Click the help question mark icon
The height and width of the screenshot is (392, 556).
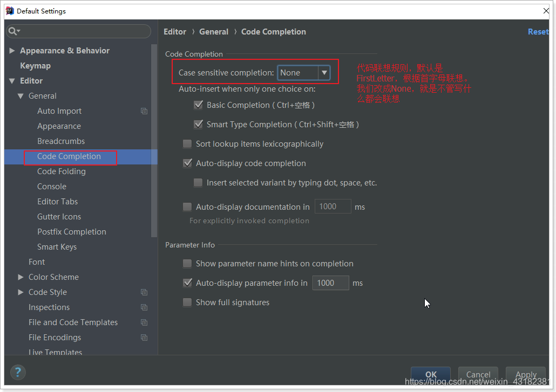(x=18, y=372)
